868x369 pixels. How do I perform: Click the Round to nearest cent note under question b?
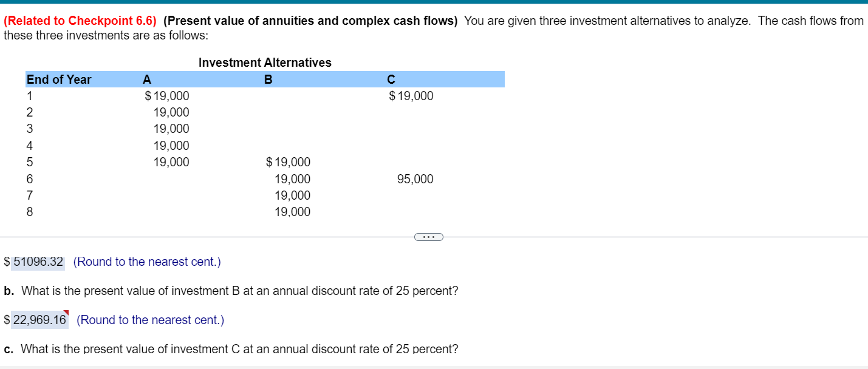pos(151,320)
